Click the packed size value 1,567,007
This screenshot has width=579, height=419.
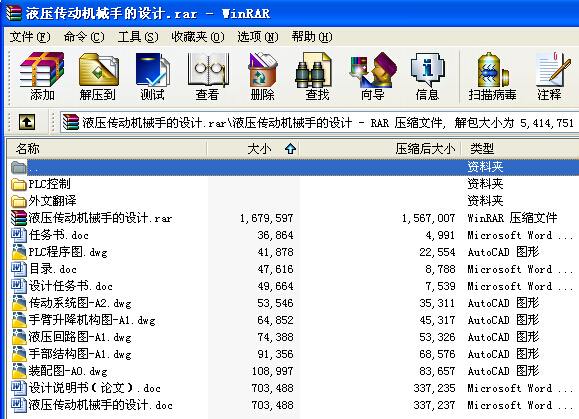coord(428,218)
